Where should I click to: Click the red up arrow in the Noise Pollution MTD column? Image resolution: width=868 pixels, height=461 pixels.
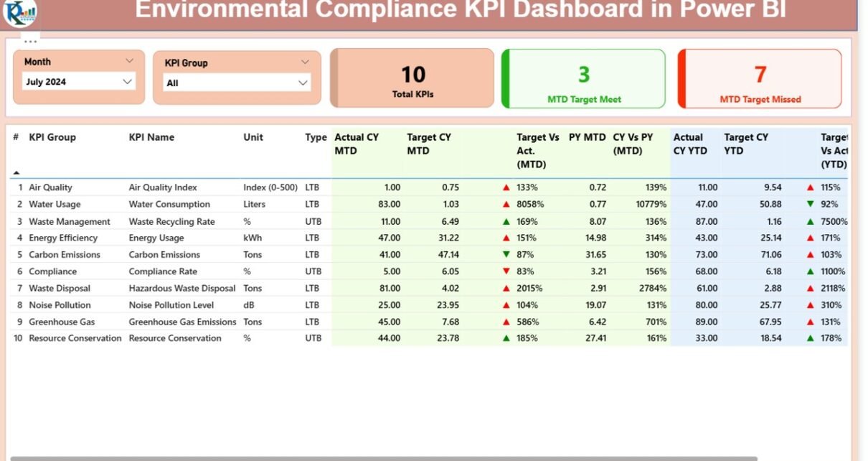tap(506, 305)
